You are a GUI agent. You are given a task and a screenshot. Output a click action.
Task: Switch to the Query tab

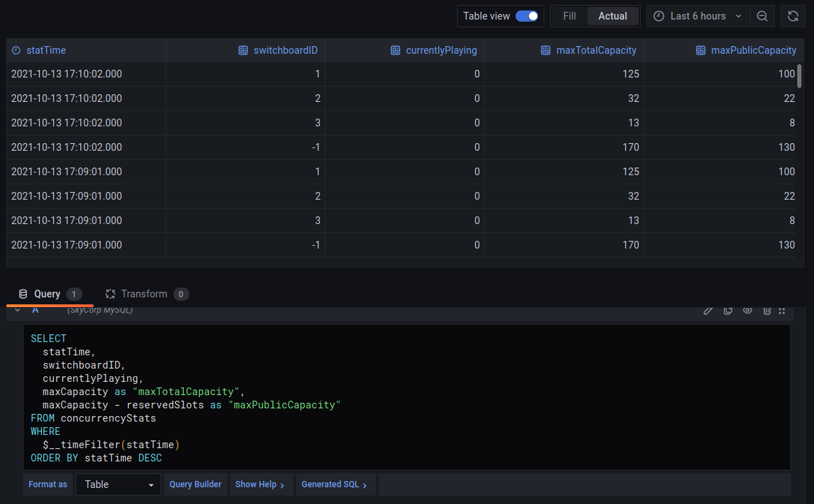tap(50, 294)
